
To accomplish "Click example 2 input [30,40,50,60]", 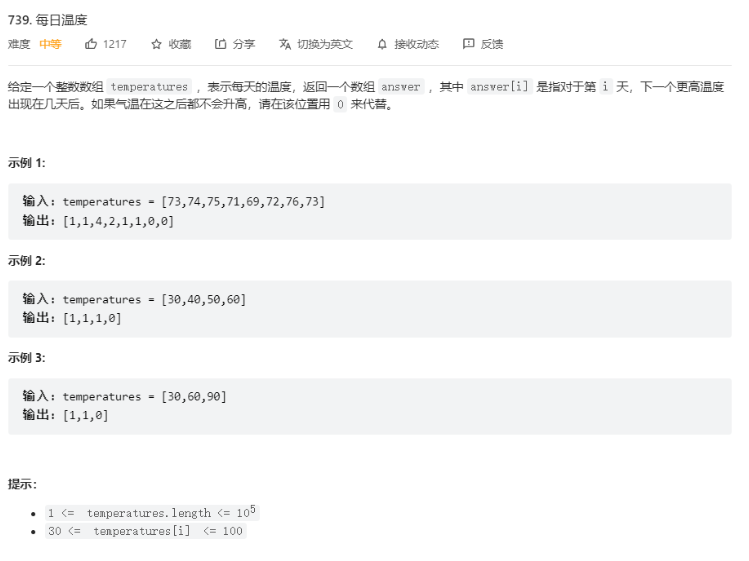I will [204, 300].
